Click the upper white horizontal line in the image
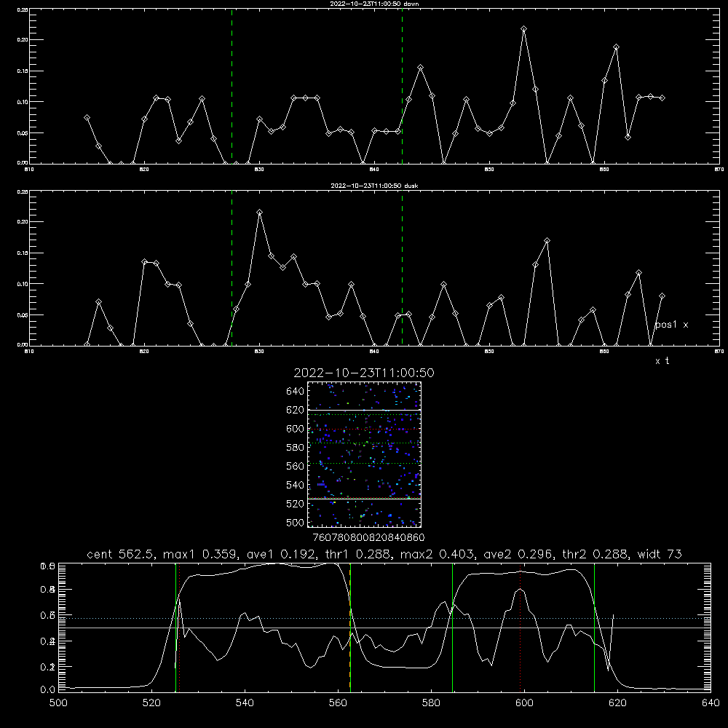This screenshot has width=728, height=728. pos(364,410)
